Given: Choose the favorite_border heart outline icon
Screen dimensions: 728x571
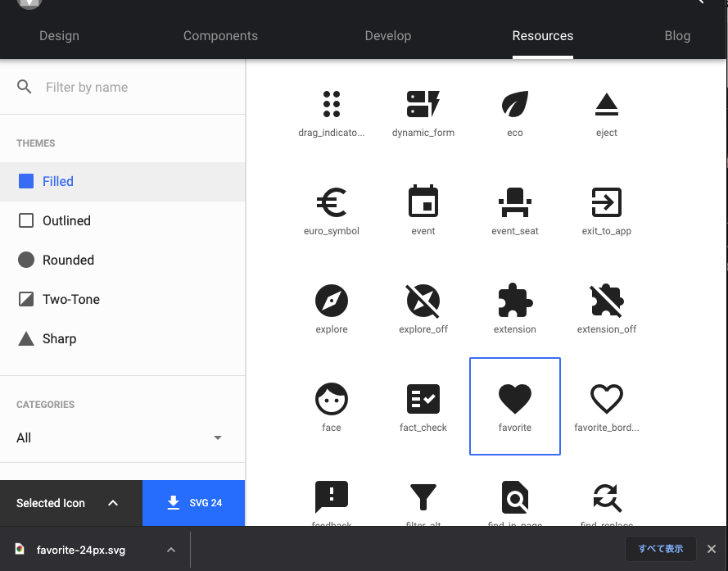Looking at the screenshot, I should tap(606, 399).
